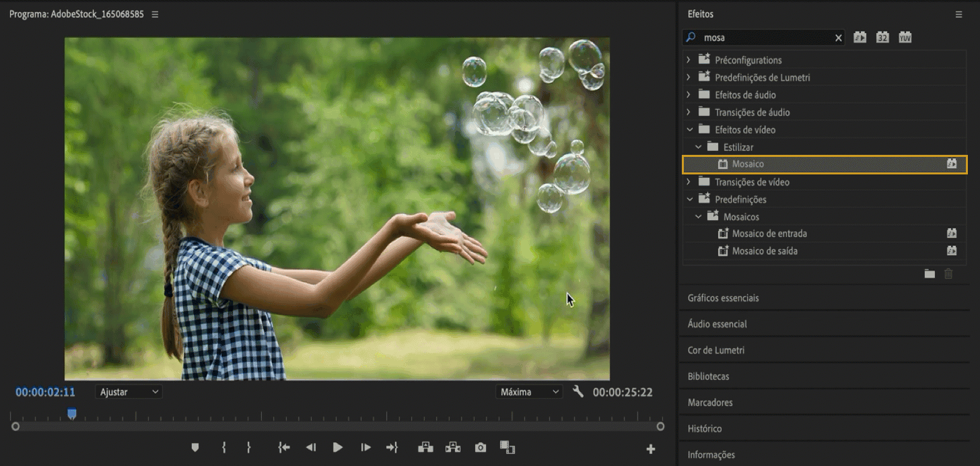Go to In point
Viewport: 980px width, 466px height.
284,447
